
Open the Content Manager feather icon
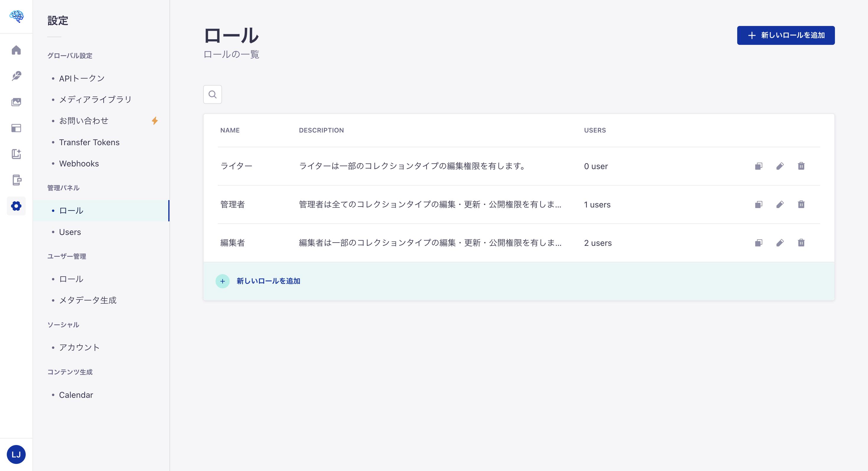click(x=16, y=76)
